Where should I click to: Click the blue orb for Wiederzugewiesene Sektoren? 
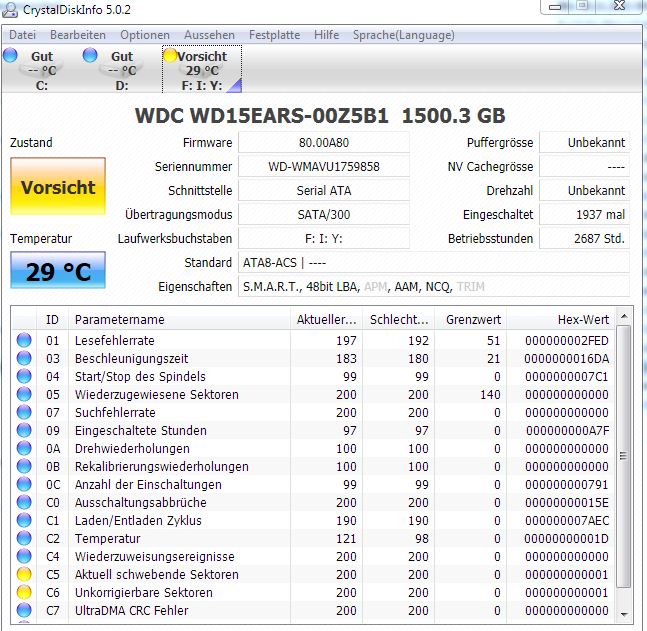click(24, 394)
